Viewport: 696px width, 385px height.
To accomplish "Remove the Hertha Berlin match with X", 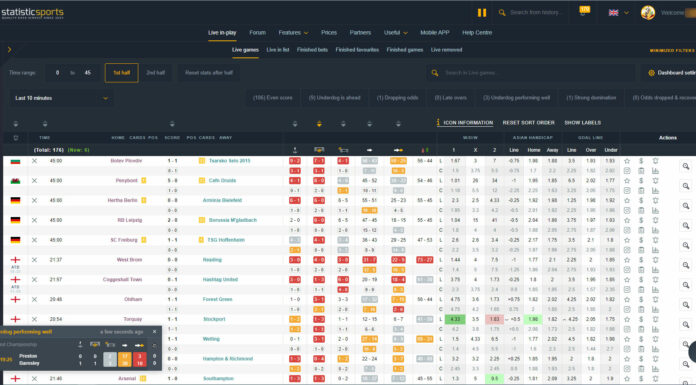I will [34, 201].
